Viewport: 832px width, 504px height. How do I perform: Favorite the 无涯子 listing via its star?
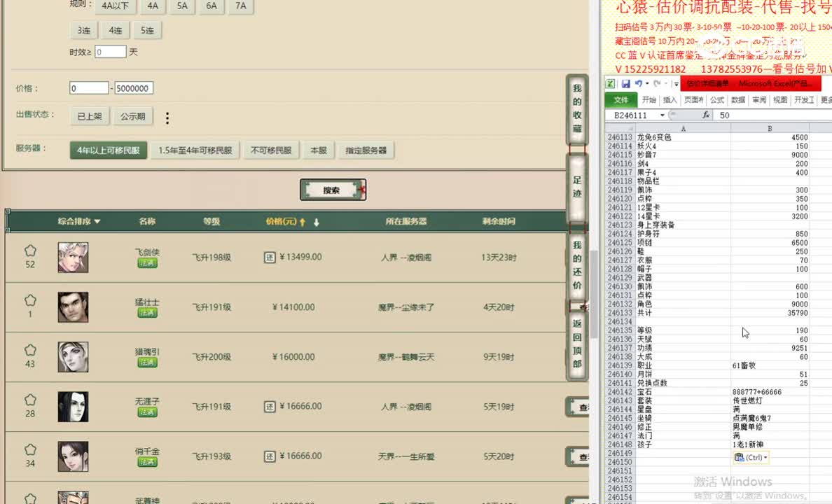click(x=30, y=400)
